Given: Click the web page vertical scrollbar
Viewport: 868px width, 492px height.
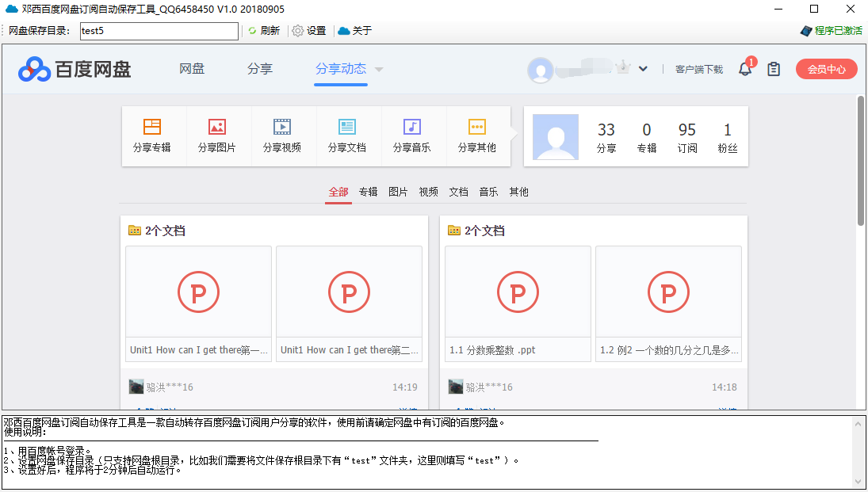Looking at the screenshot, I should (861, 161).
